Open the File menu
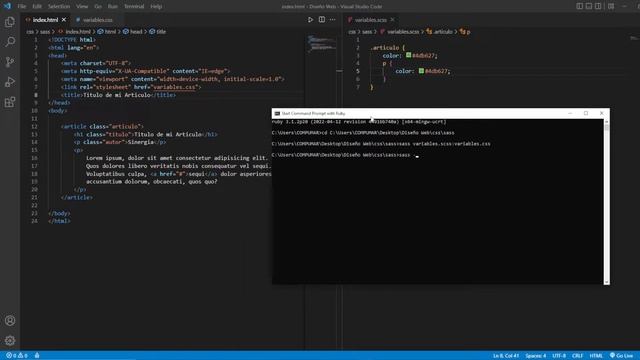Screen dimensions: 640x360 (x=22, y=6)
